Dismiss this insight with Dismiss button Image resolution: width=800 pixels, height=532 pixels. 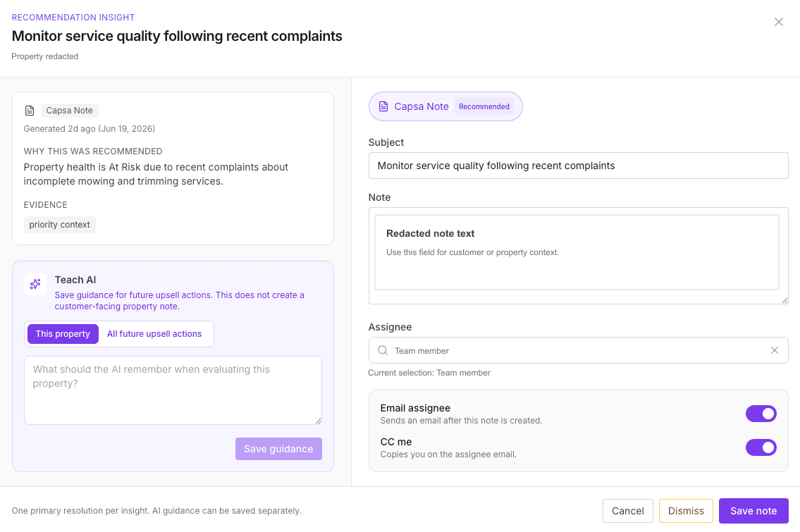click(686, 511)
